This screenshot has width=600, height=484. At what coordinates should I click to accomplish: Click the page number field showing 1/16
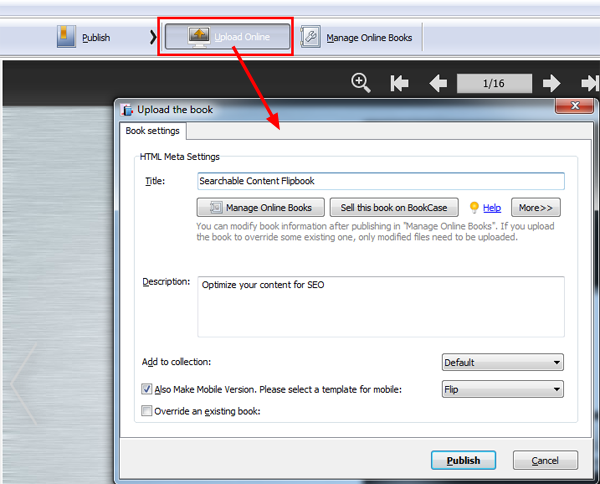494,83
